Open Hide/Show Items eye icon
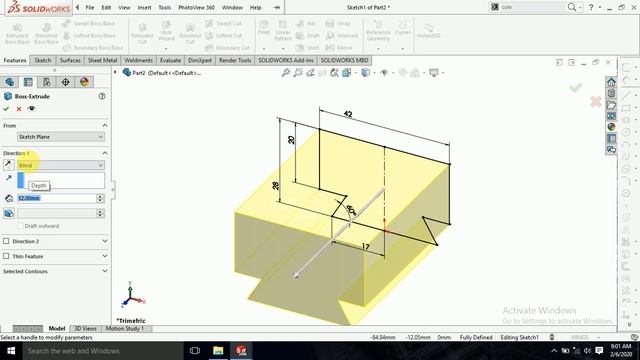This screenshot has width=640, height=360. [384, 73]
